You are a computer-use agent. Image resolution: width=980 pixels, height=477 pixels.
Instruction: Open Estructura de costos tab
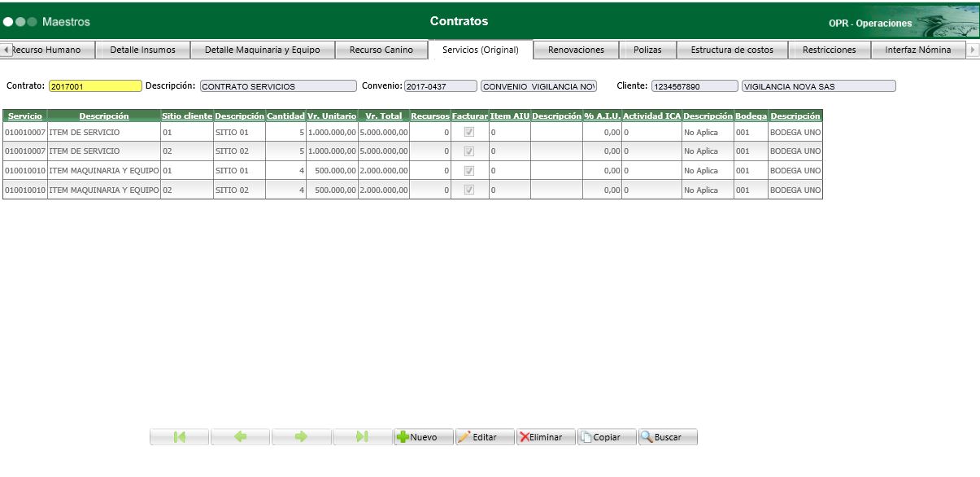point(733,50)
